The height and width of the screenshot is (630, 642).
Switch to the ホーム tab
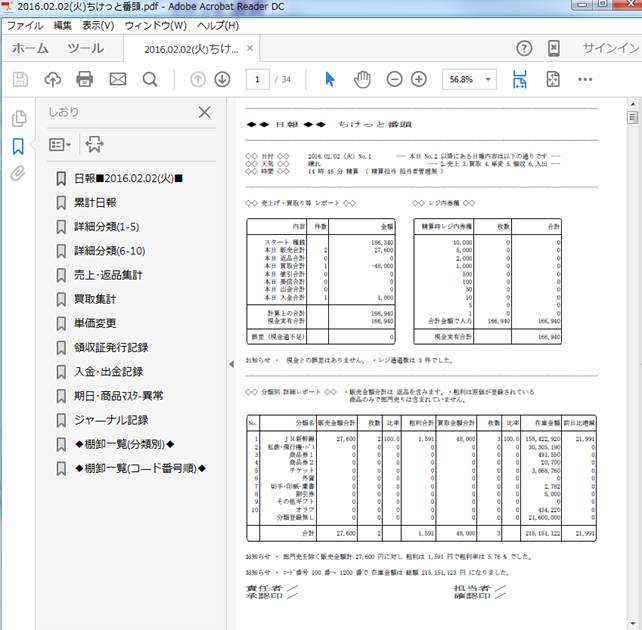[x=30, y=48]
